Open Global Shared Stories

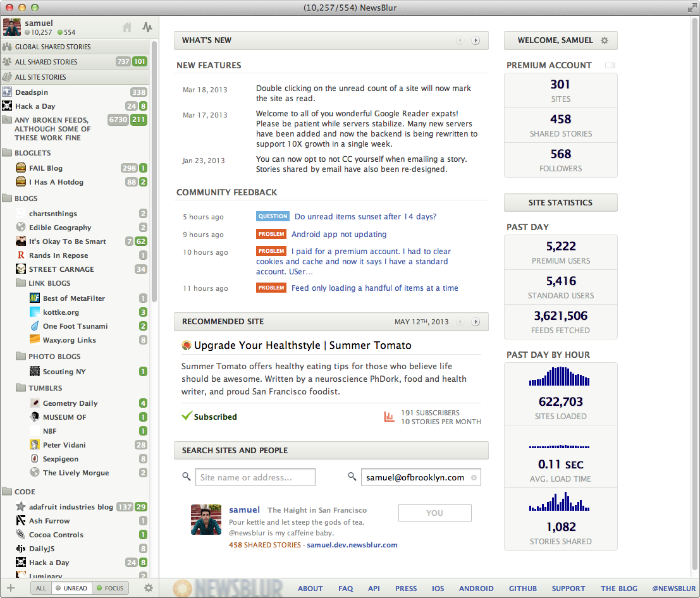[75, 47]
